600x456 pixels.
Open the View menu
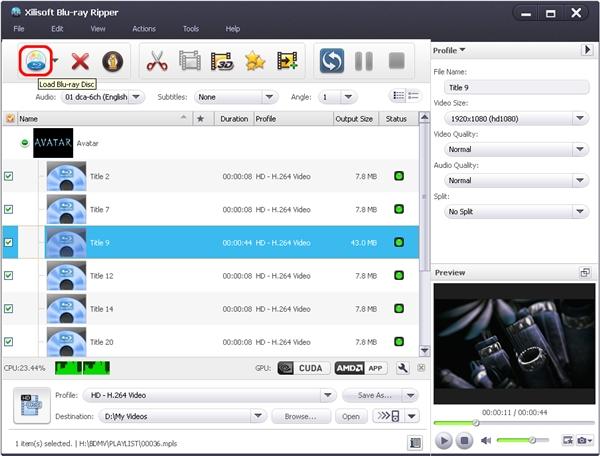coord(98,29)
